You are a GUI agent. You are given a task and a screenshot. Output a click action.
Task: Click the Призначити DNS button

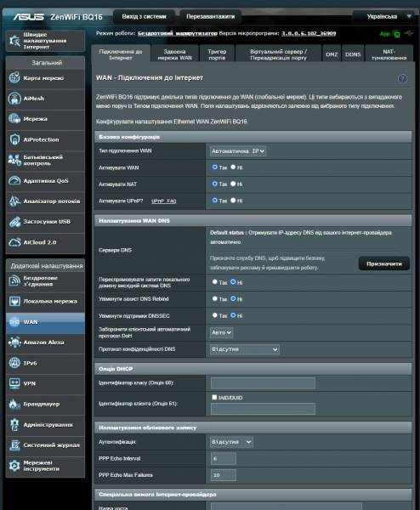click(384, 263)
